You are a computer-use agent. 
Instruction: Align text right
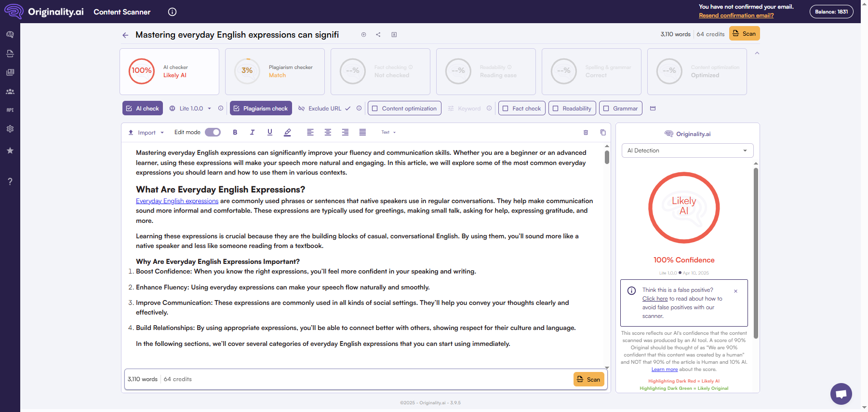345,132
